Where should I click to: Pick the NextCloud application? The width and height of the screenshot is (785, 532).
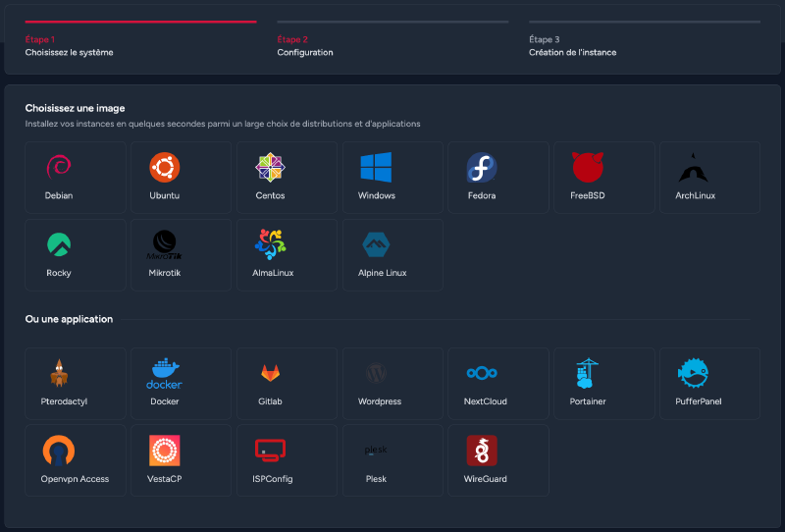coord(497,384)
